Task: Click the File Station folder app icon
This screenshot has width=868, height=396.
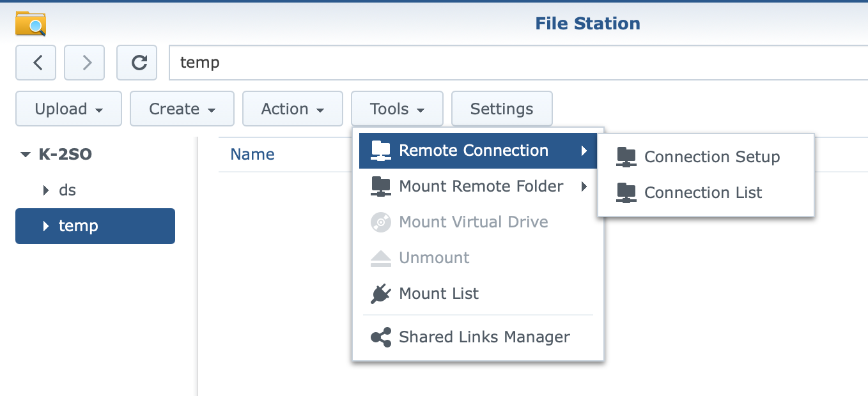Action: pos(31,24)
